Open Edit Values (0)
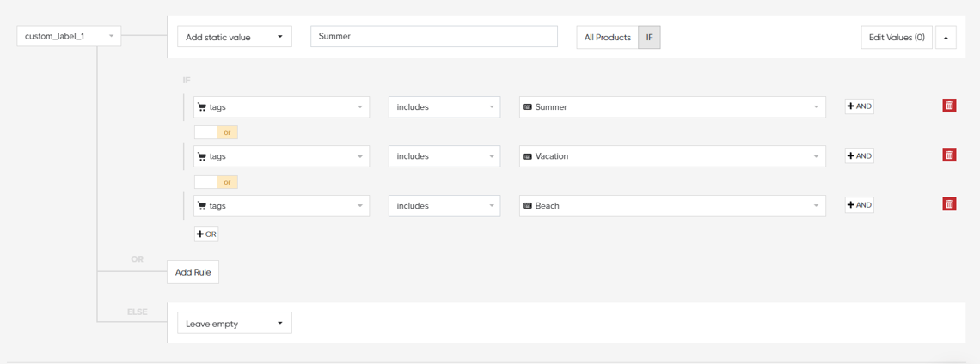 tap(896, 38)
